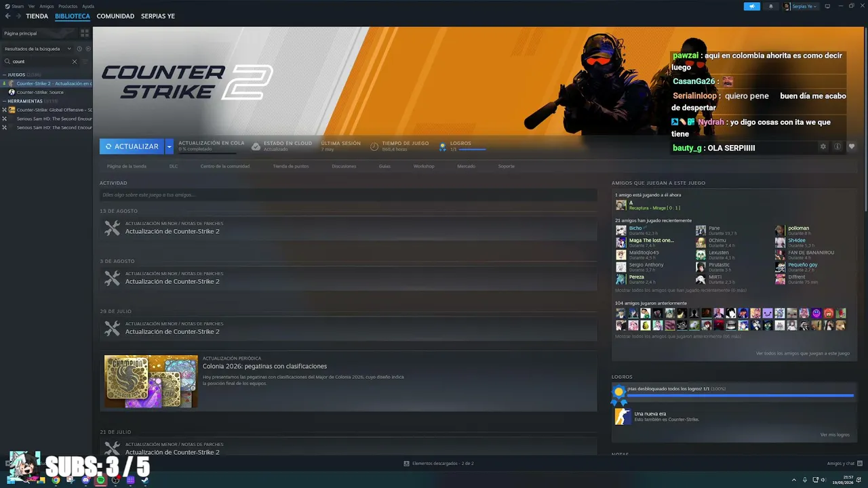This screenshot has width=868, height=488.
Task: Go forward with the right arrow
Action: click(x=17, y=16)
